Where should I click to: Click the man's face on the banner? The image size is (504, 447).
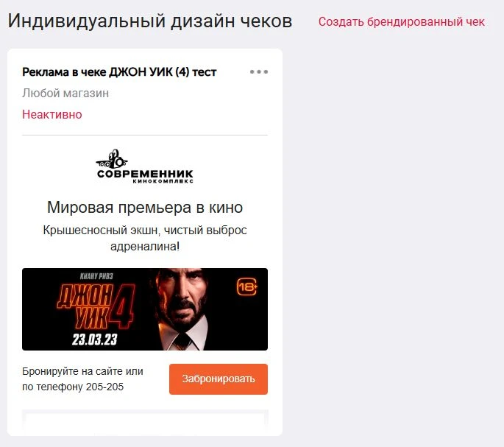point(182,295)
